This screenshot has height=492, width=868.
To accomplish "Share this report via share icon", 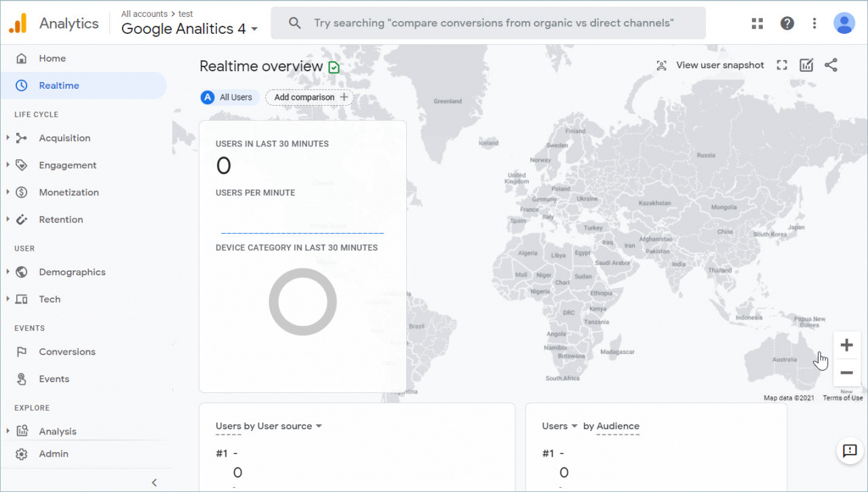I will 831,65.
